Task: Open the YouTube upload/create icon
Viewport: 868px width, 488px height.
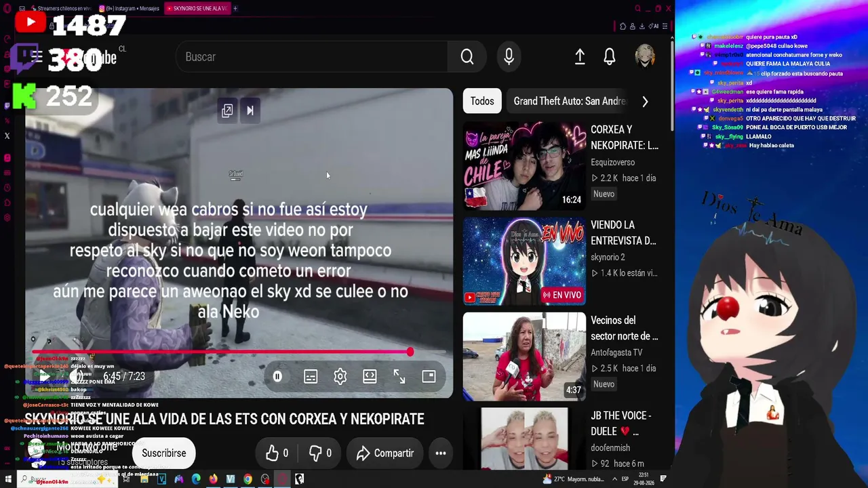Action: click(580, 57)
